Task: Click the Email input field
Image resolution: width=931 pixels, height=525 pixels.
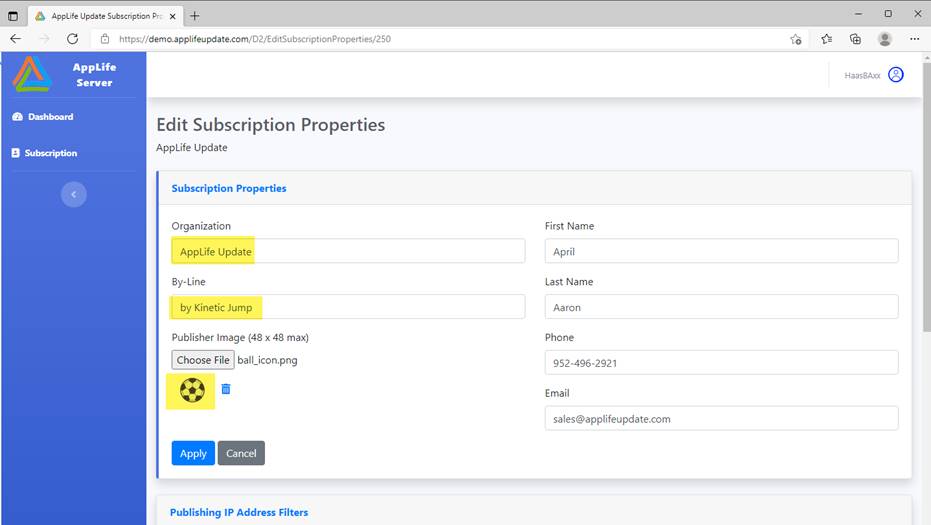Action: coord(721,418)
